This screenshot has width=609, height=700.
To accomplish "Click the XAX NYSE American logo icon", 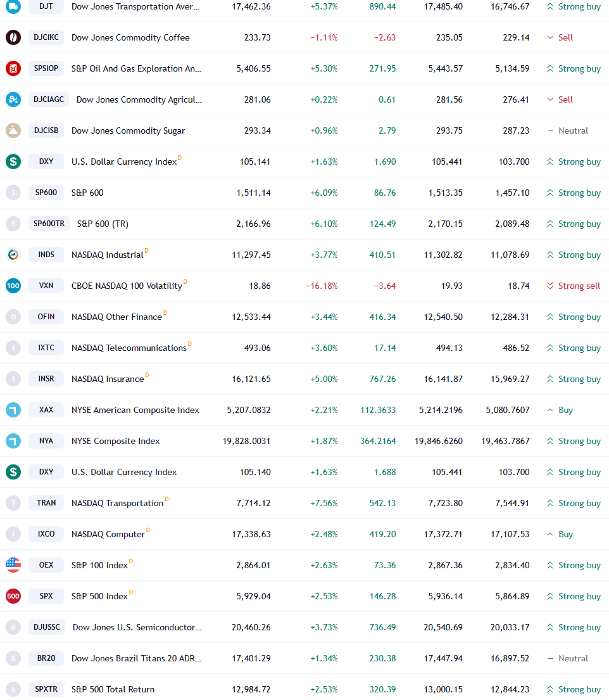I will [x=13, y=410].
